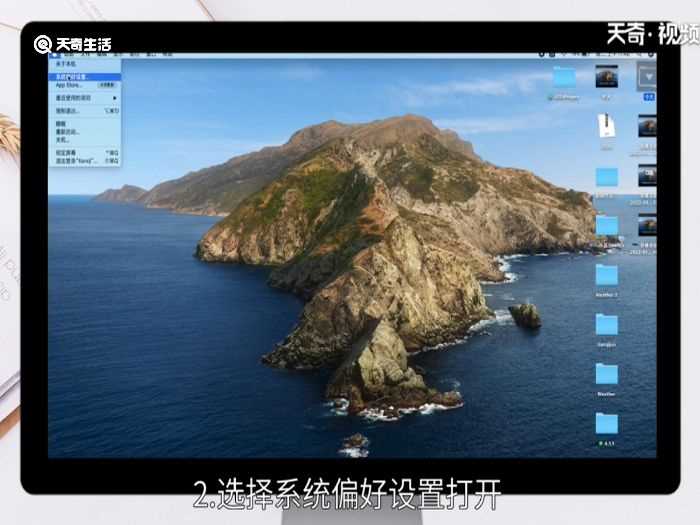This screenshot has width=700, height=525.
Task: Open the zip archive file on desktop
Action: pos(606,126)
